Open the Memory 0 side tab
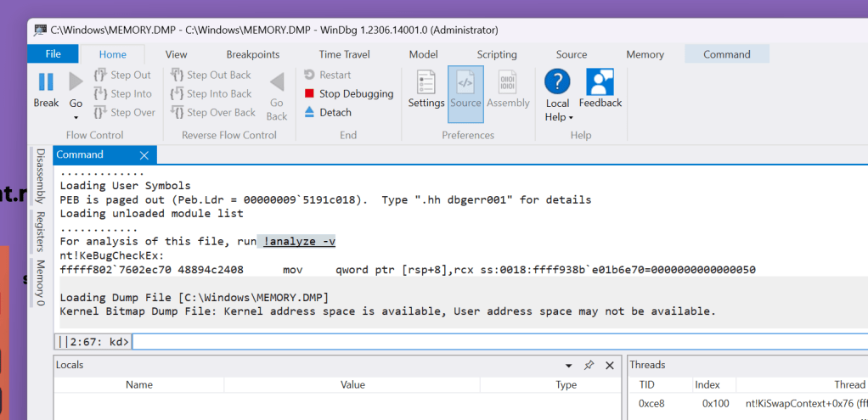Screen dimensions: 868x420 point(41,283)
